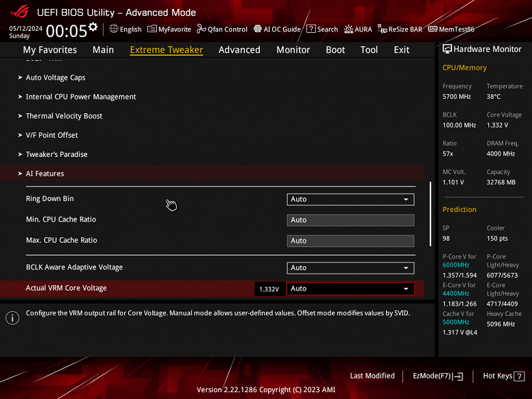Expand AI Features submenu
This screenshot has height=399, width=532.
[x=212, y=173]
